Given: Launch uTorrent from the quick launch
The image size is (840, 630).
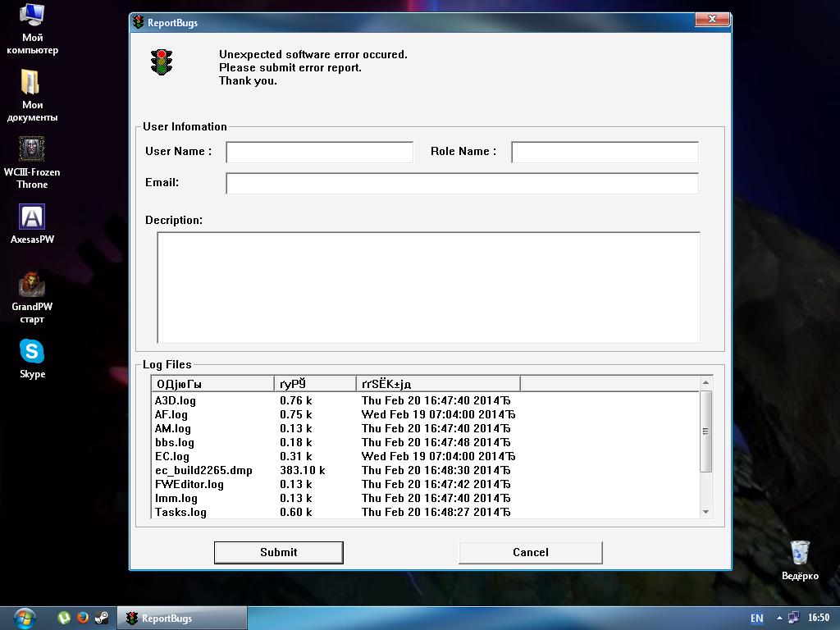Looking at the screenshot, I should click(x=64, y=618).
